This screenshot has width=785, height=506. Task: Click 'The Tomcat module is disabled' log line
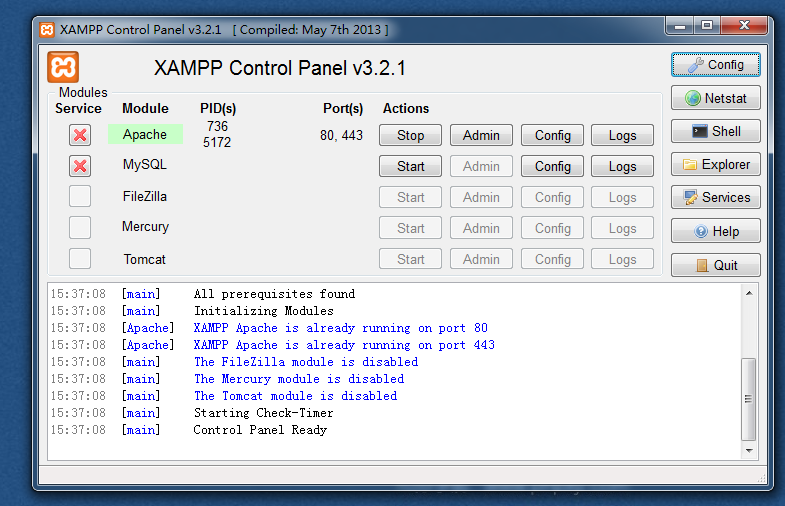click(x=295, y=396)
